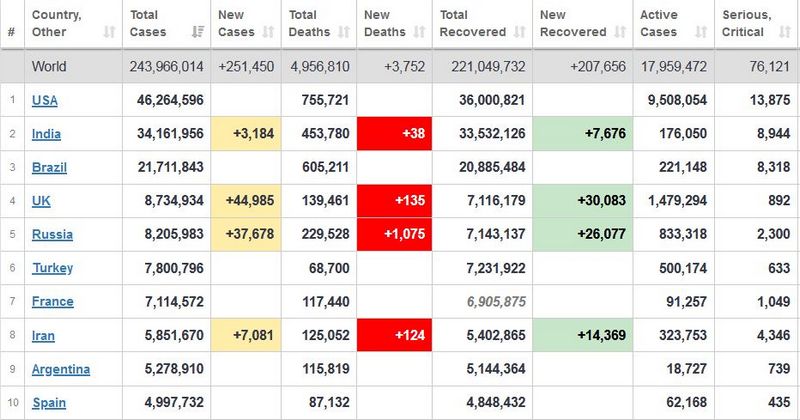Select World new deaths +3,752
The width and height of the screenshot is (800, 420).
pyautogui.click(x=405, y=67)
